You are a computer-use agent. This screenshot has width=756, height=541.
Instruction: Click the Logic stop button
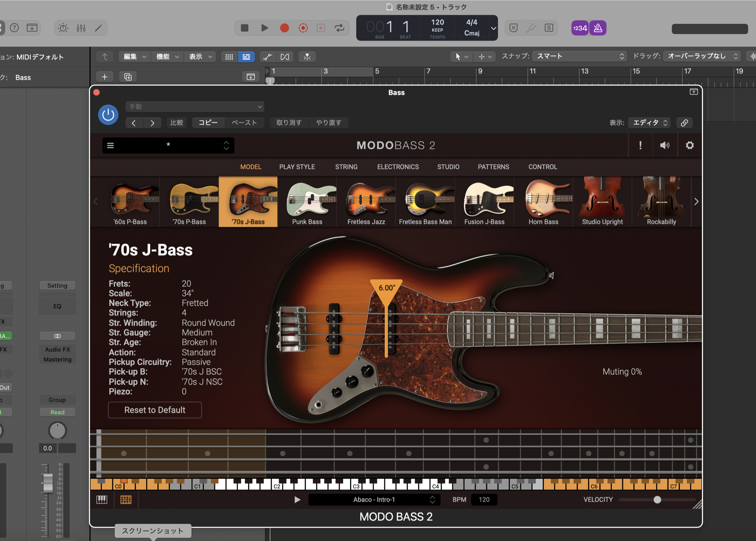pos(245,28)
